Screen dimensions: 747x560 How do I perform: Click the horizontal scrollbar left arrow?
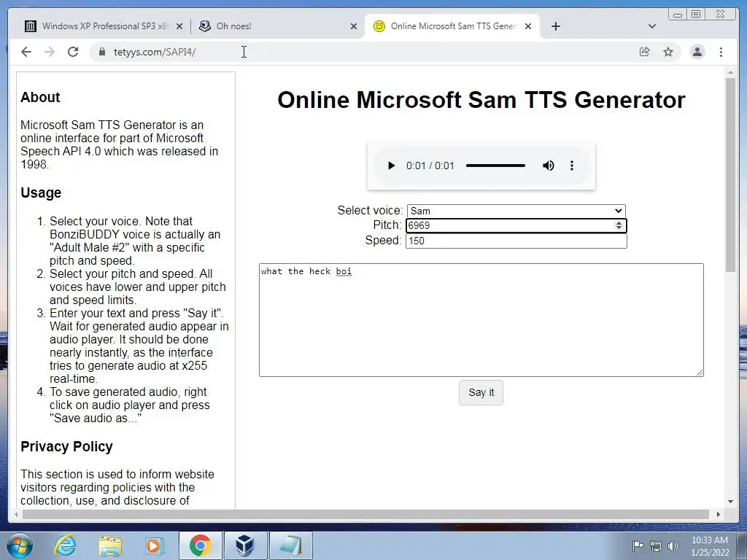pyautogui.click(x=16, y=514)
